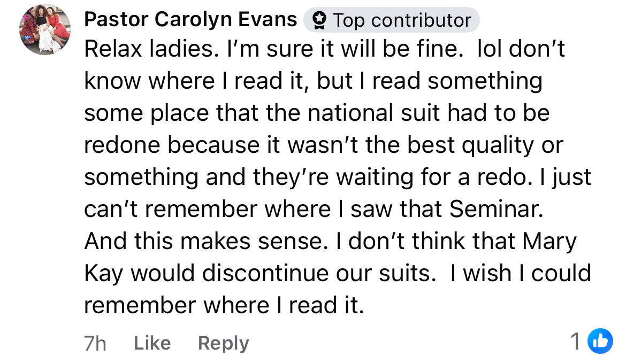The width and height of the screenshot is (626, 364).
Task: Click the star ribbon icon in the badge
Action: click(x=319, y=20)
